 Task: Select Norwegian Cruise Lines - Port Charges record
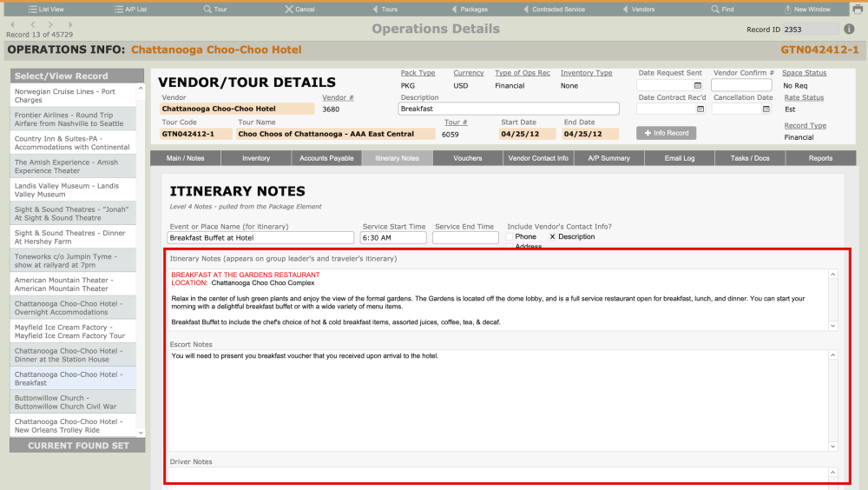[x=73, y=96]
